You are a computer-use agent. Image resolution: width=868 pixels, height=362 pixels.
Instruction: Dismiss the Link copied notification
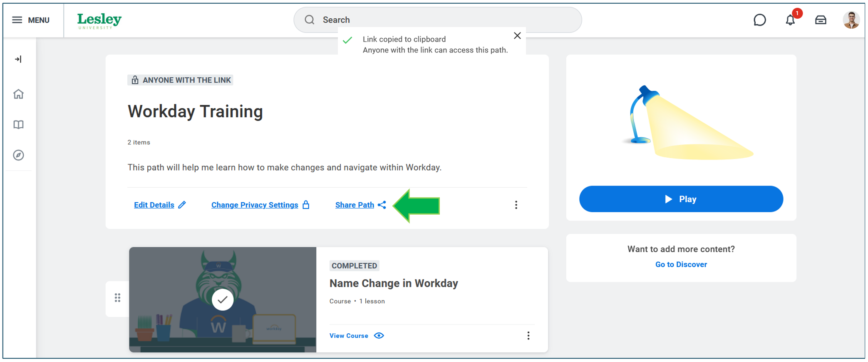click(x=517, y=36)
